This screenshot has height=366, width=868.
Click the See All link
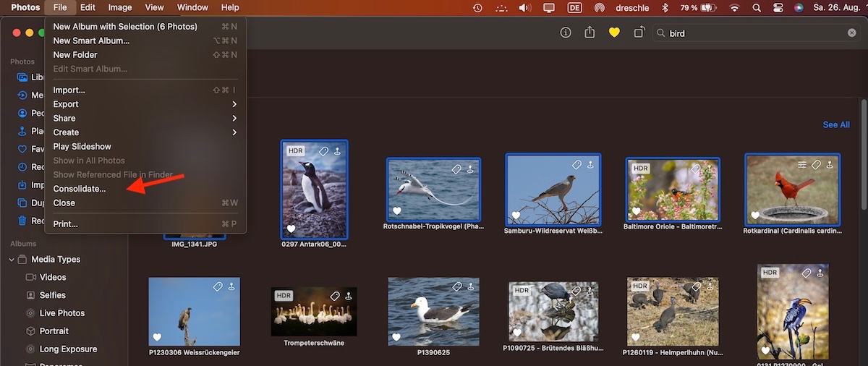[x=836, y=125]
